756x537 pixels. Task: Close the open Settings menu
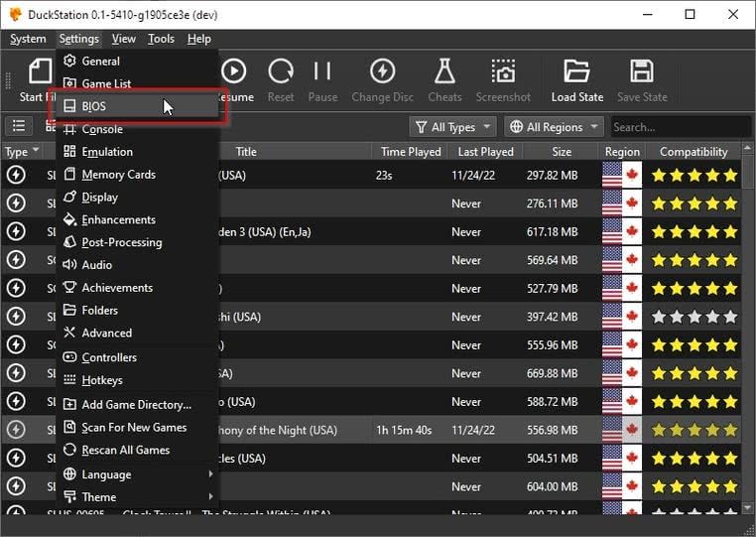[79, 39]
